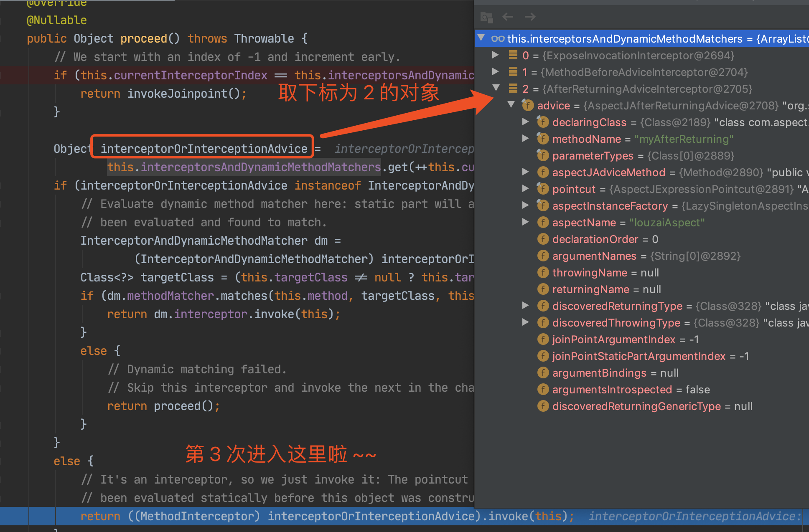This screenshot has width=809, height=532.
Task: Click invokeJoinpoint() call in the editor
Action: point(184,94)
